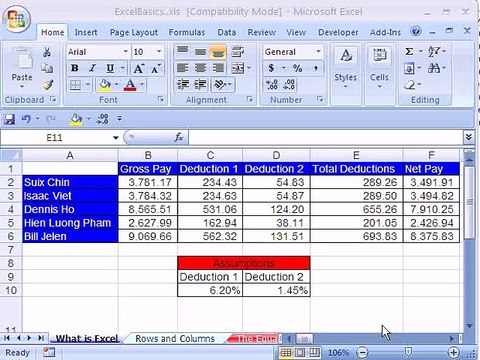Open the Name Box dropdown arrow
The height and width of the screenshot is (360, 480).
click(x=115, y=138)
